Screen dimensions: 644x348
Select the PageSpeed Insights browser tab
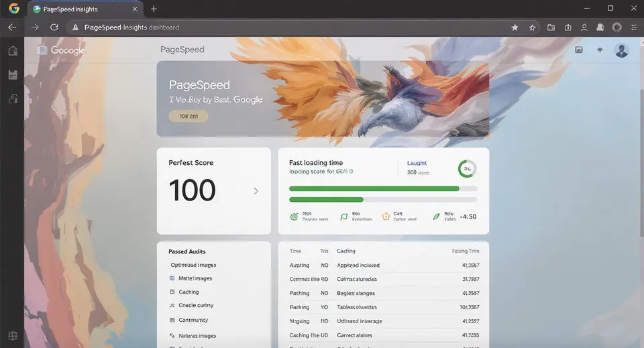(85, 9)
